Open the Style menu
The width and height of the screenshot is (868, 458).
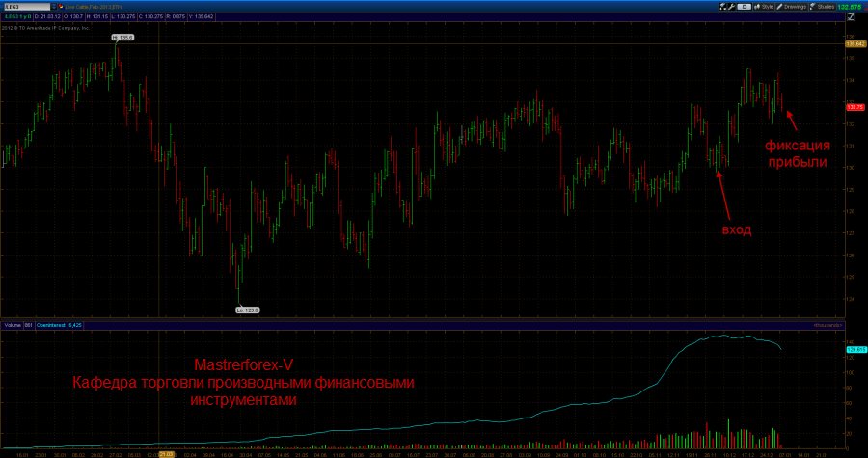pyautogui.click(x=764, y=7)
